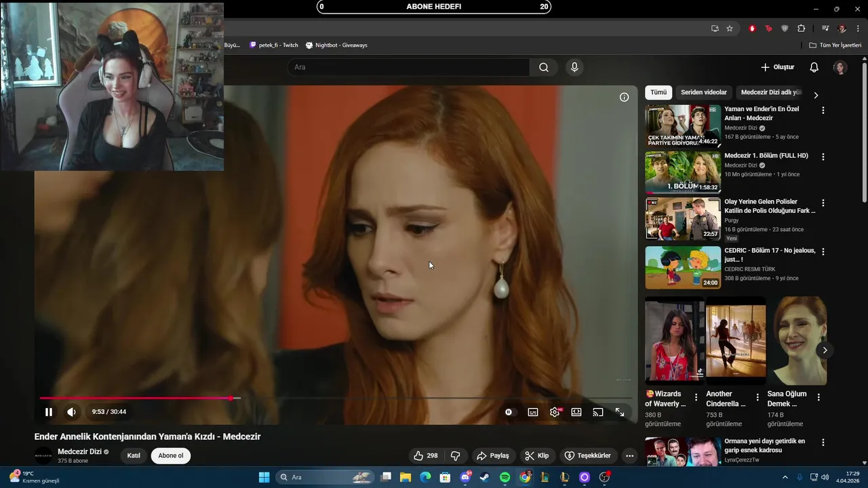Toggle subtitles in the video player
Image resolution: width=868 pixels, height=488 pixels.
click(533, 412)
